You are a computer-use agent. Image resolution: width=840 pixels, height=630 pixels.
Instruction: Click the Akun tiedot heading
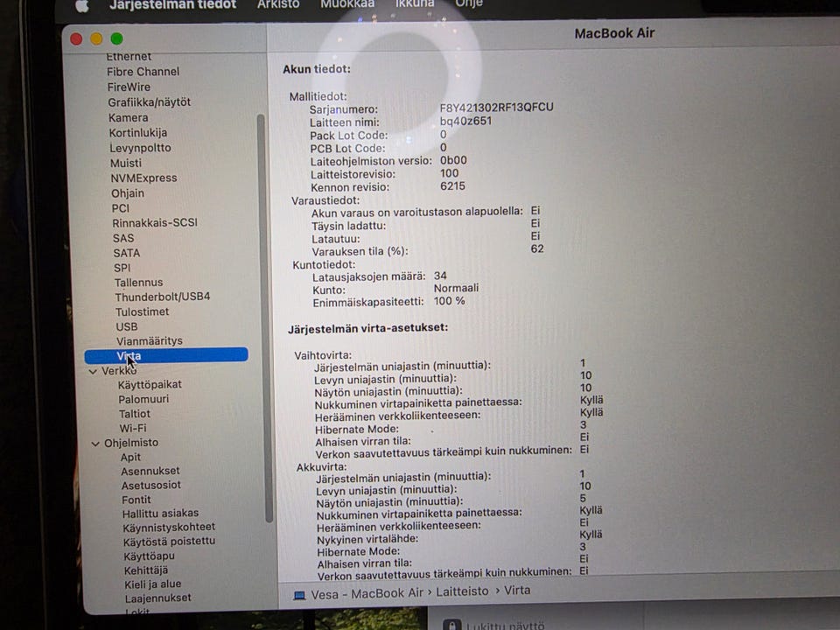pyautogui.click(x=317, y=69)
